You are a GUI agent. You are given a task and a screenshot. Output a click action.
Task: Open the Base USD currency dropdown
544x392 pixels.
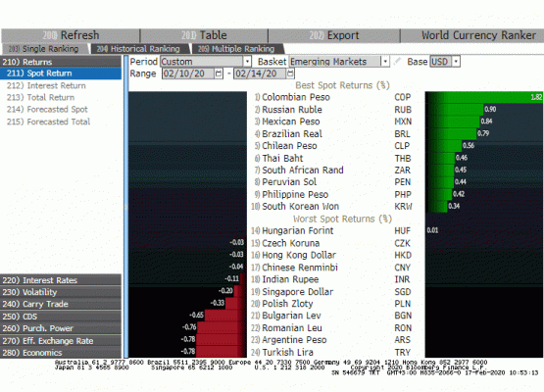click(x=456, y=62)
